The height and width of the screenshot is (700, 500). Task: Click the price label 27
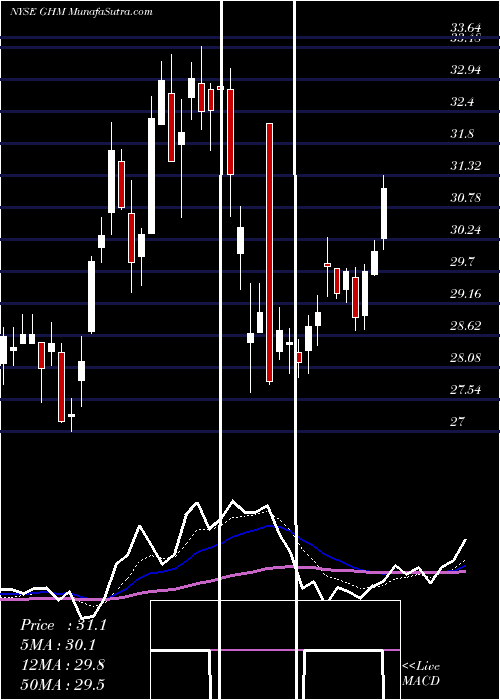pyautogui.click(x=458, y=421)
